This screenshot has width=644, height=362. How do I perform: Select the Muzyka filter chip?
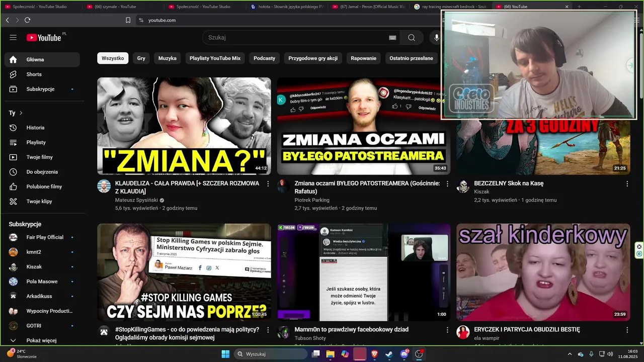pos(168,58)
